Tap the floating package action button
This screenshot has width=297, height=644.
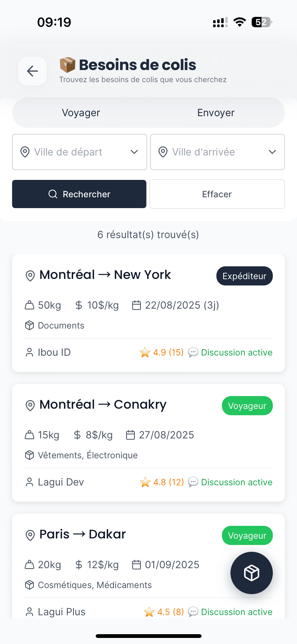(251, 573)
